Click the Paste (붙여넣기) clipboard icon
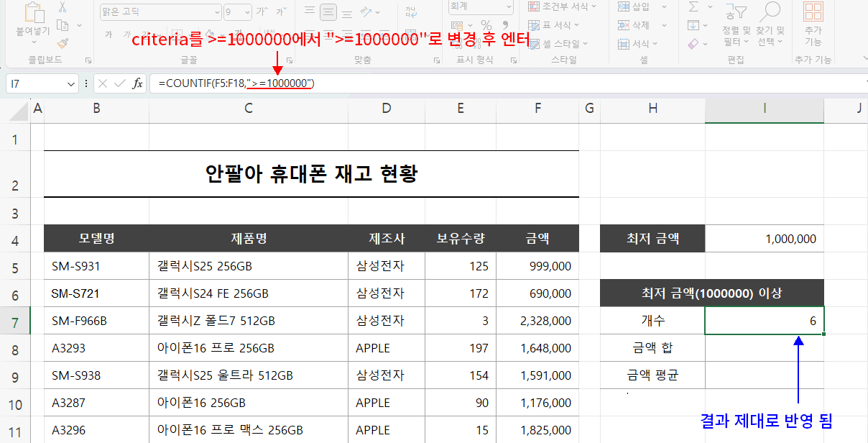 click(x=33, y=12)
